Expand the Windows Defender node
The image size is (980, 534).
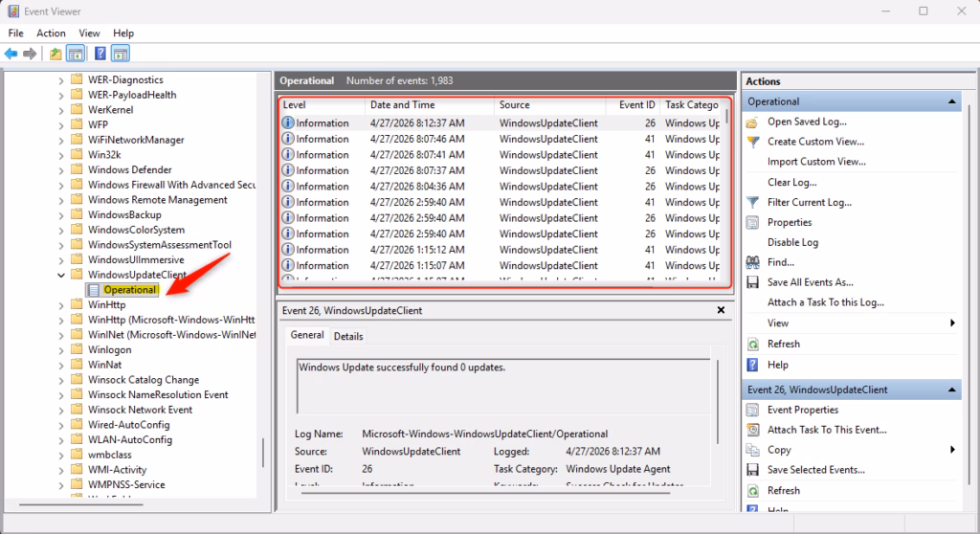click(60, 170)
